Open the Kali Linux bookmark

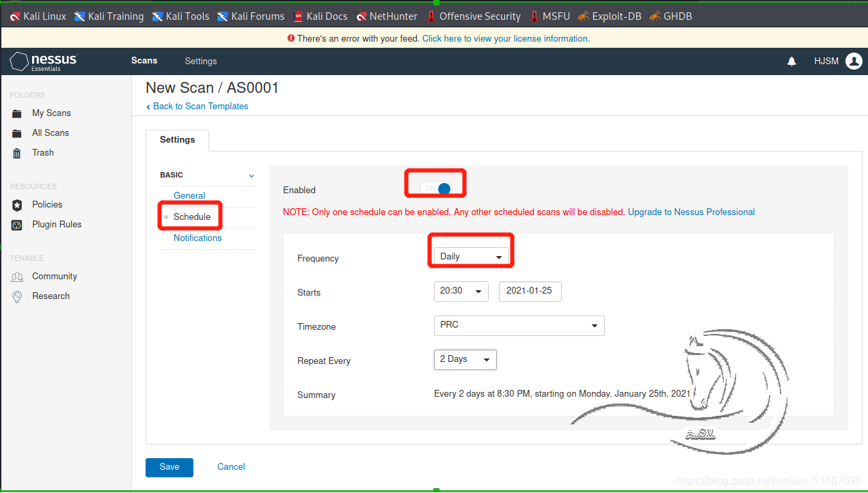38,16
